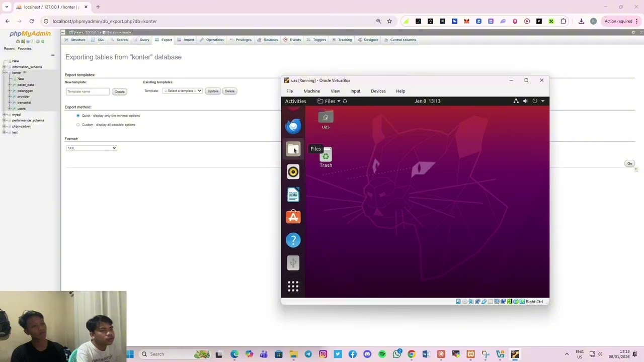Select the pelanggan table in tree

(25, 91)
